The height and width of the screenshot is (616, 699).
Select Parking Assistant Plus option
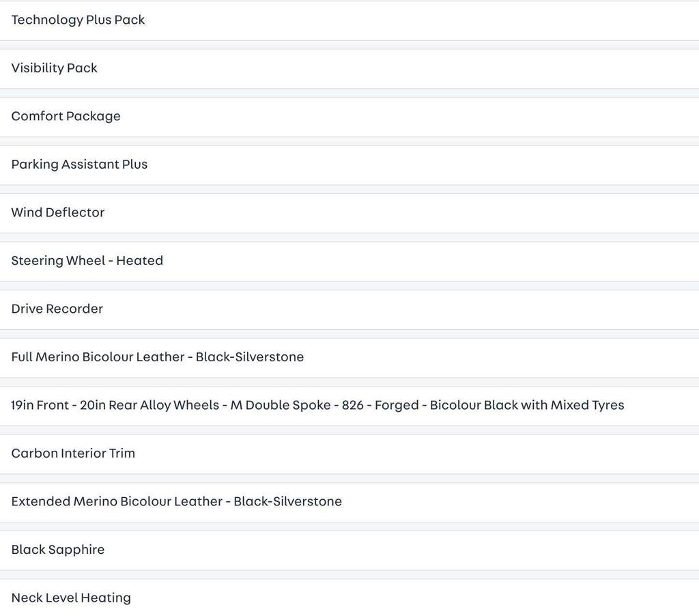349,165
